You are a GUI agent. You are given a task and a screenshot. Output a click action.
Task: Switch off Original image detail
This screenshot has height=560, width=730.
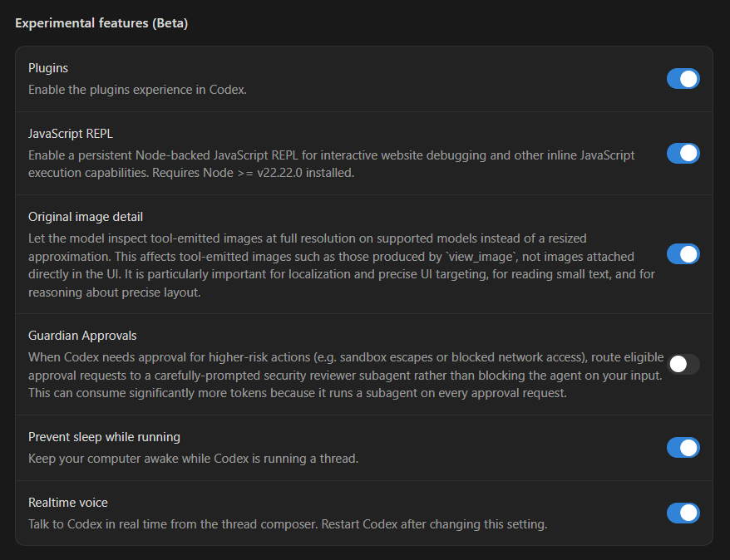pos(683,254)
